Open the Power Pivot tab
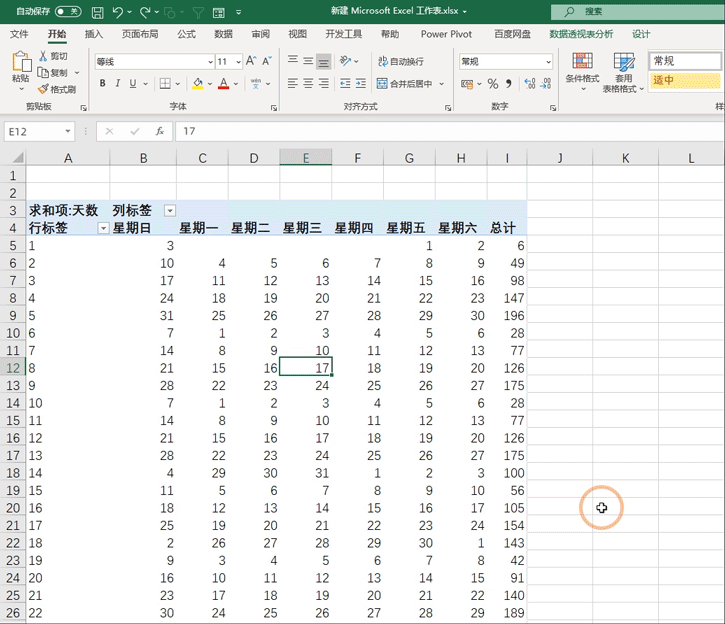 446,34
